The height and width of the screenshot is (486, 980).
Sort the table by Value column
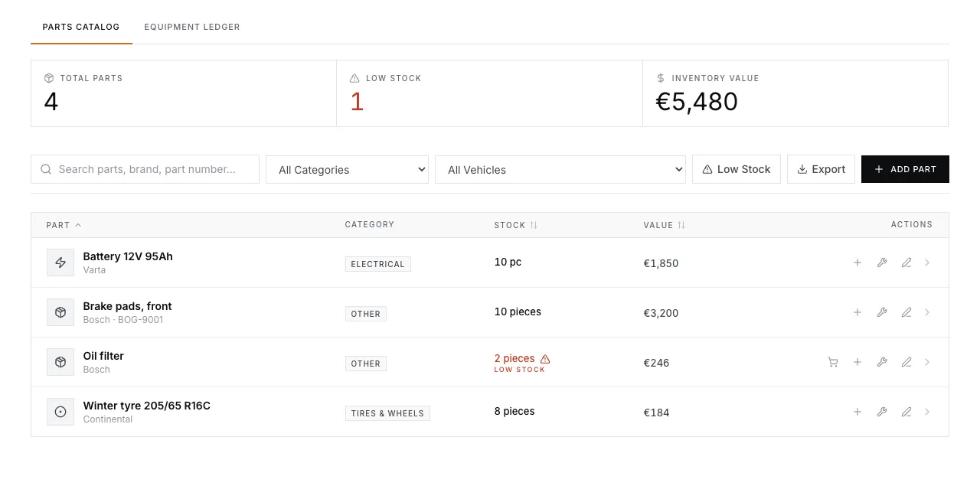click(x=665, y=225)
